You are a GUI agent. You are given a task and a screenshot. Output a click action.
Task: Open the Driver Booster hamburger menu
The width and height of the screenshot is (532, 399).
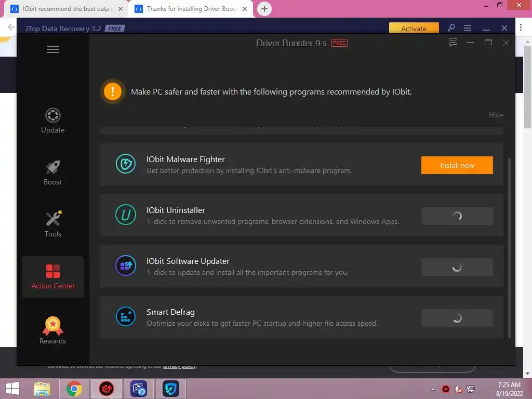[x=53, y=49]
